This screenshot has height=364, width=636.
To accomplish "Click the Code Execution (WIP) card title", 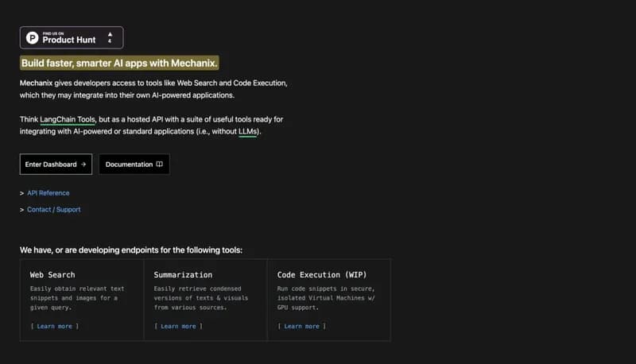I will click(x=322, y=275).
